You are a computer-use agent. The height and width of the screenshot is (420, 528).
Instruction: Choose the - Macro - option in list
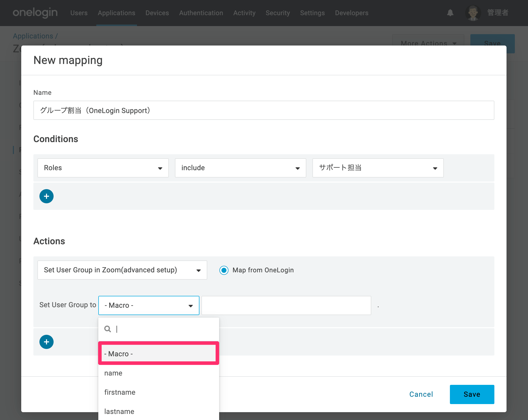tap(159, 353)
